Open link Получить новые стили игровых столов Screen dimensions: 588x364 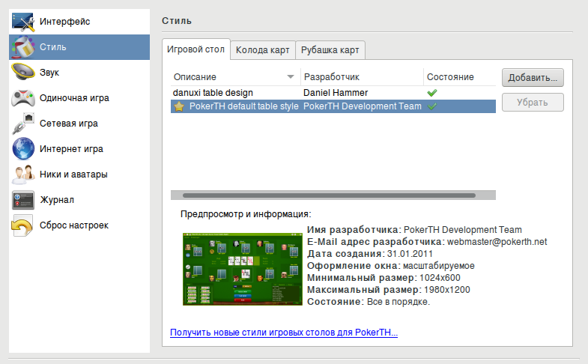(x=284, y=333)
